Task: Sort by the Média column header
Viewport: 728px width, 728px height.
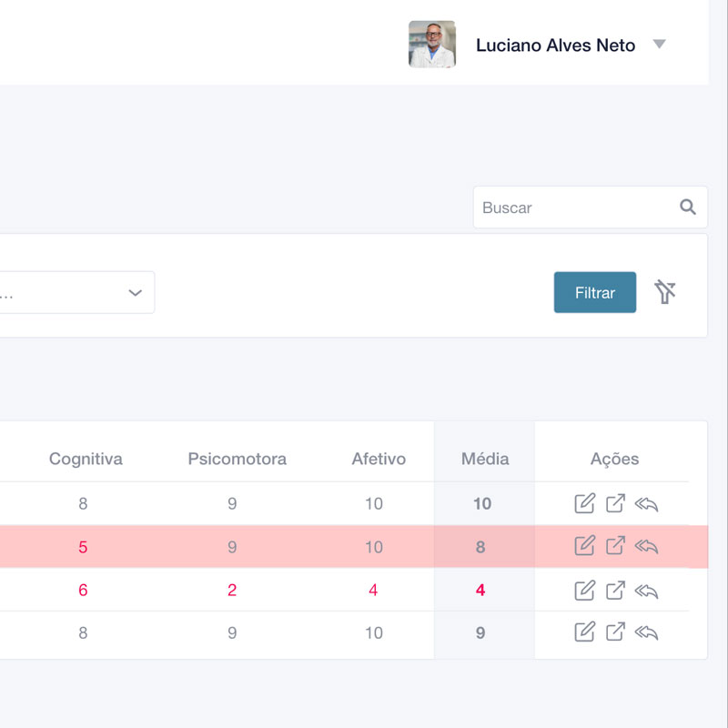Action: (485, 459)
